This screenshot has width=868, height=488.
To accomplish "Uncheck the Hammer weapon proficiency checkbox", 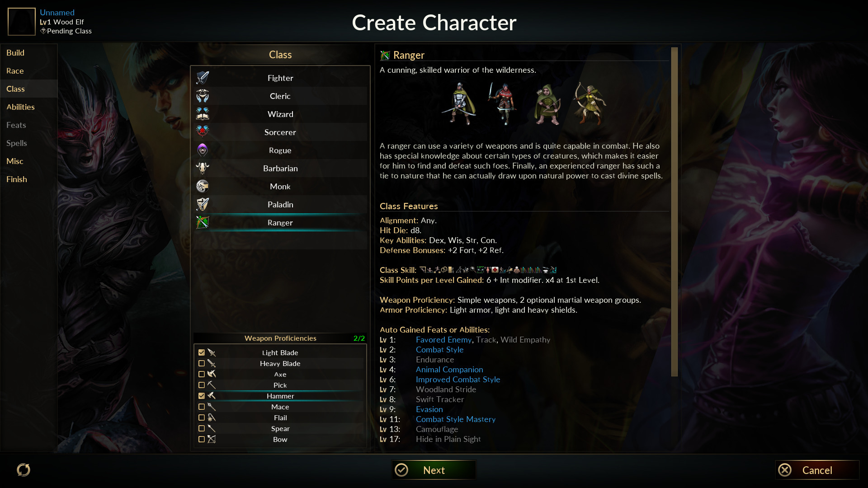I will point(202,396).
